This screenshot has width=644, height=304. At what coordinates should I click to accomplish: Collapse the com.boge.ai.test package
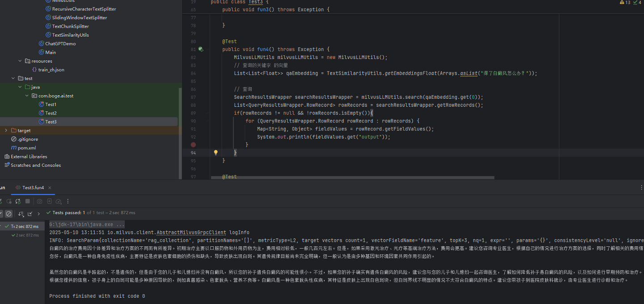[x=27, y=96]
